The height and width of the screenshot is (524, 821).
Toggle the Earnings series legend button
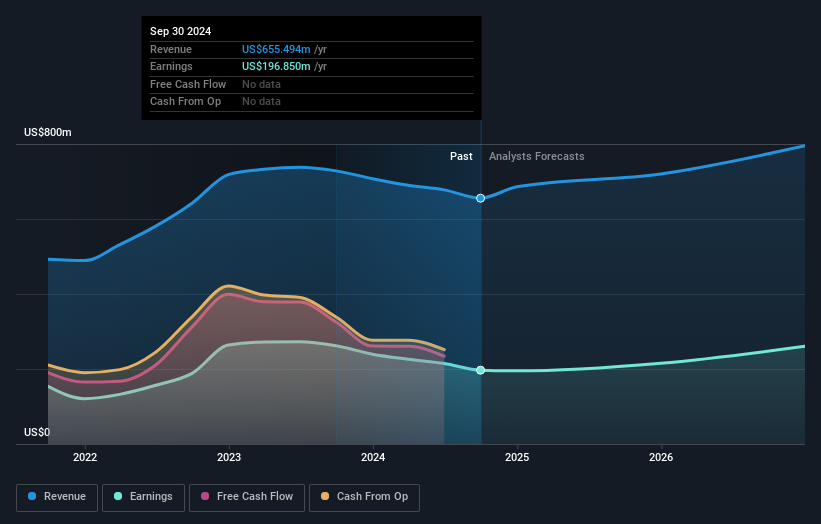[x=143, y=497]
